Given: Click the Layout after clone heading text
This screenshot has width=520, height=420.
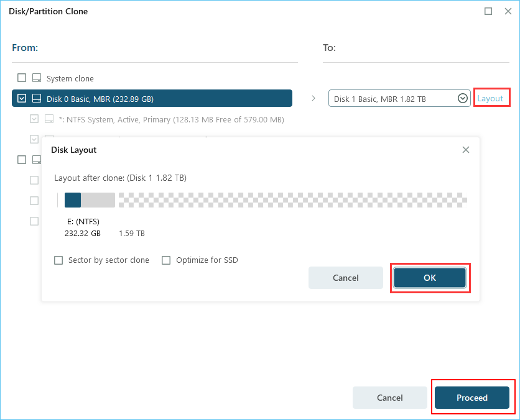Looking at the screenshot, I should tap(121, 178).
